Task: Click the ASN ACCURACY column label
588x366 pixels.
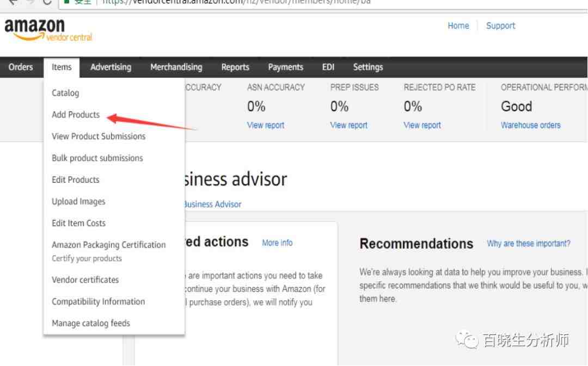Action: tap(276, 88)
